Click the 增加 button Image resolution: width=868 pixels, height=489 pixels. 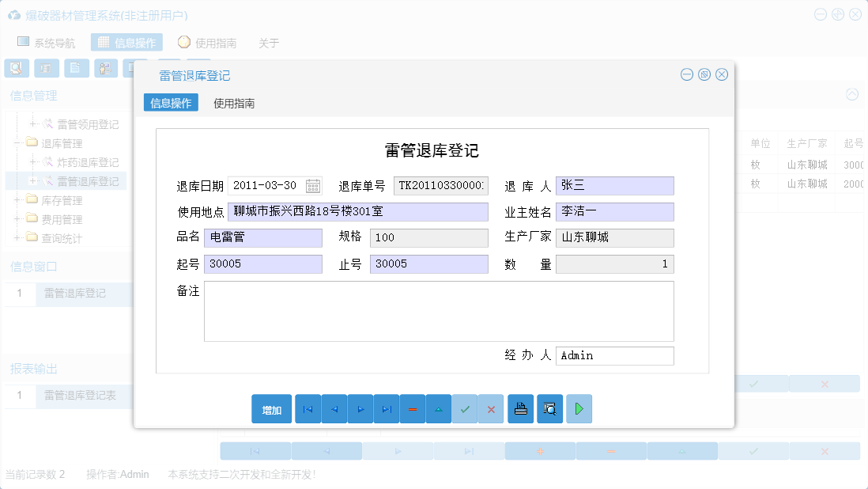click(x=271, y=409)
